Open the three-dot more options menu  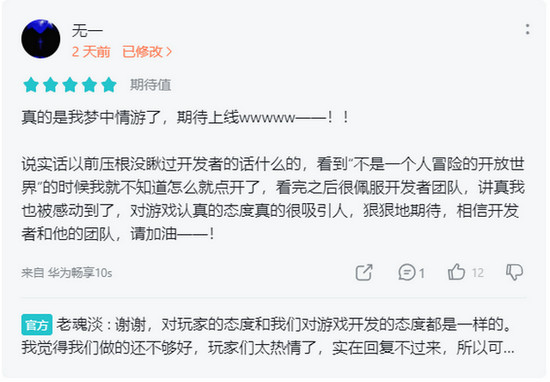point(527,29)
